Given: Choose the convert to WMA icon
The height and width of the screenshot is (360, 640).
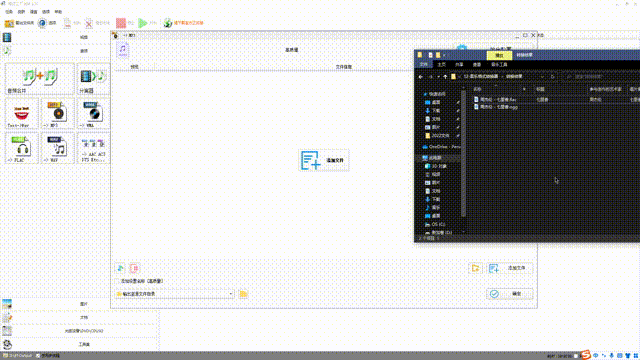Looking at the screenshot, I should 93,113.
